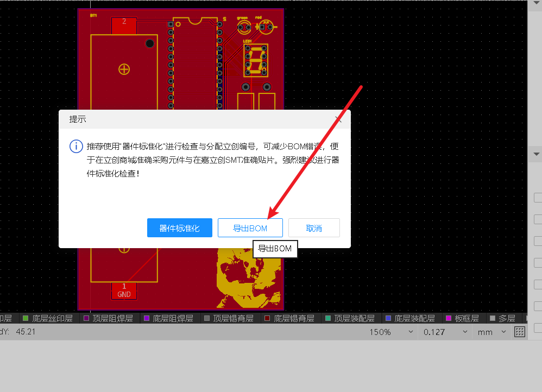Click the blue info icon in the dialog

(x=76, y=146)
